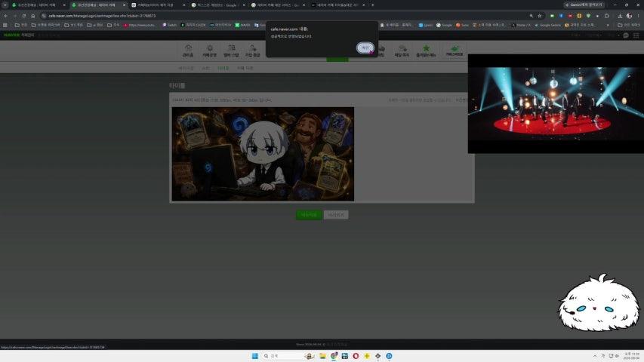Open the 카페운영 gear menu icon

209,51
